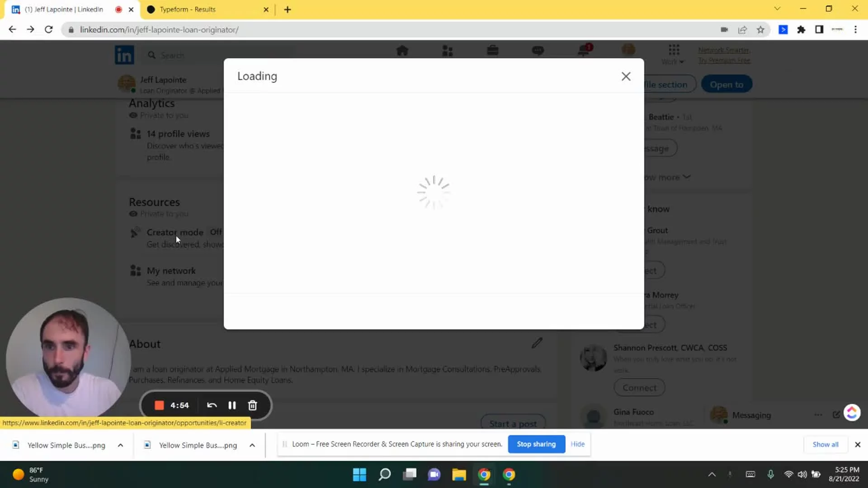Screen dimensions: 868x488
Task: Click Try Premium Free link
Action: point(724,60)
